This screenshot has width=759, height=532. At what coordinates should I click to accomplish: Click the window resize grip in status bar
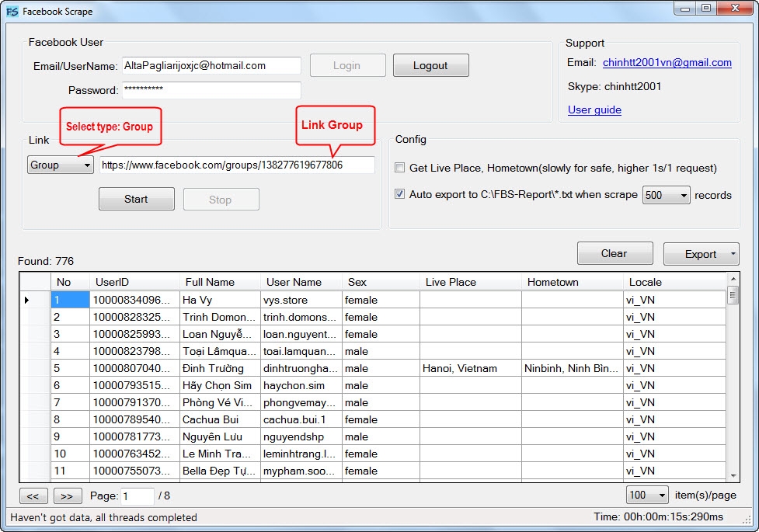point(746,519)
